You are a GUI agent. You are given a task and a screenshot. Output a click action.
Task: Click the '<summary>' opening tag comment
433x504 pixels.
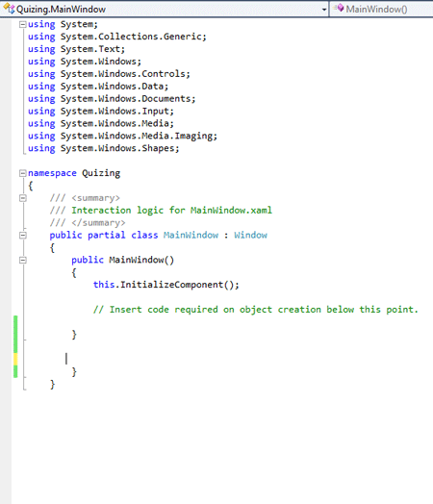(96, 198)
